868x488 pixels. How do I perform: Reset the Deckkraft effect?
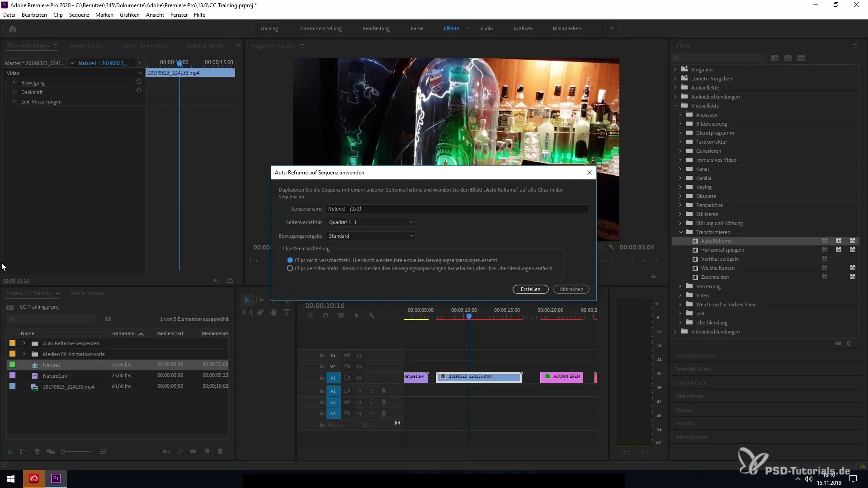pos(139,91)
